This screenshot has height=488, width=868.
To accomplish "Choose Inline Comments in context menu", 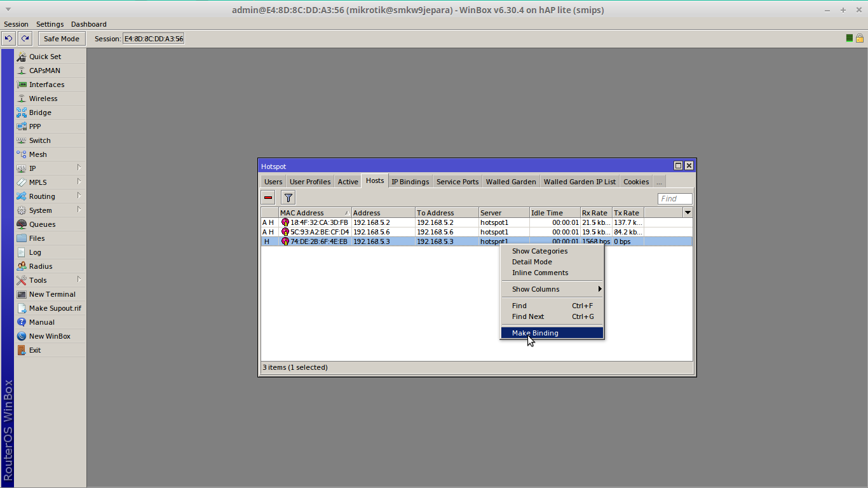I will pos(552,273).
